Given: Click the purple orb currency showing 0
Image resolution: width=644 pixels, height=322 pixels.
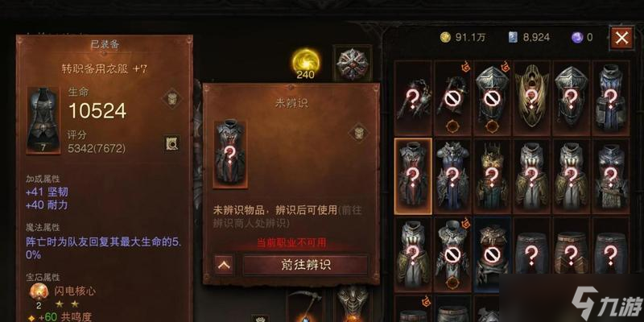Looking at the screenshot, I should coord(582,37).
